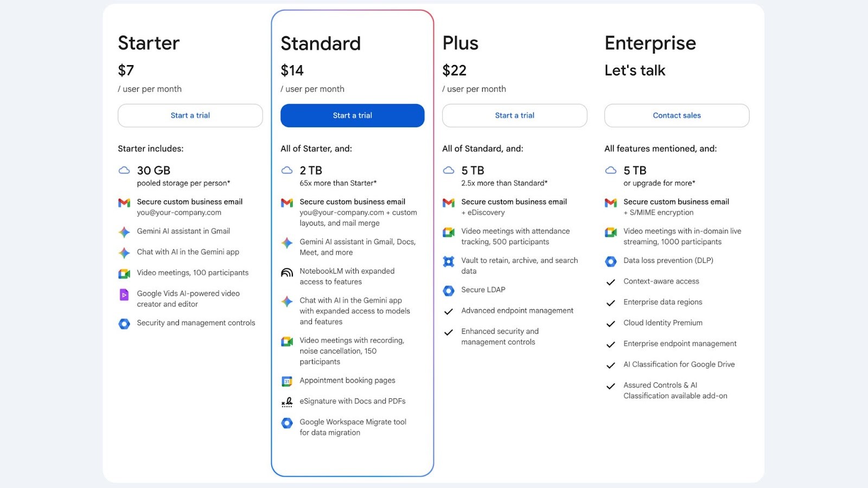Click the Standard plan heading
This screenshot has width=868, height=488.
point(321,43)
